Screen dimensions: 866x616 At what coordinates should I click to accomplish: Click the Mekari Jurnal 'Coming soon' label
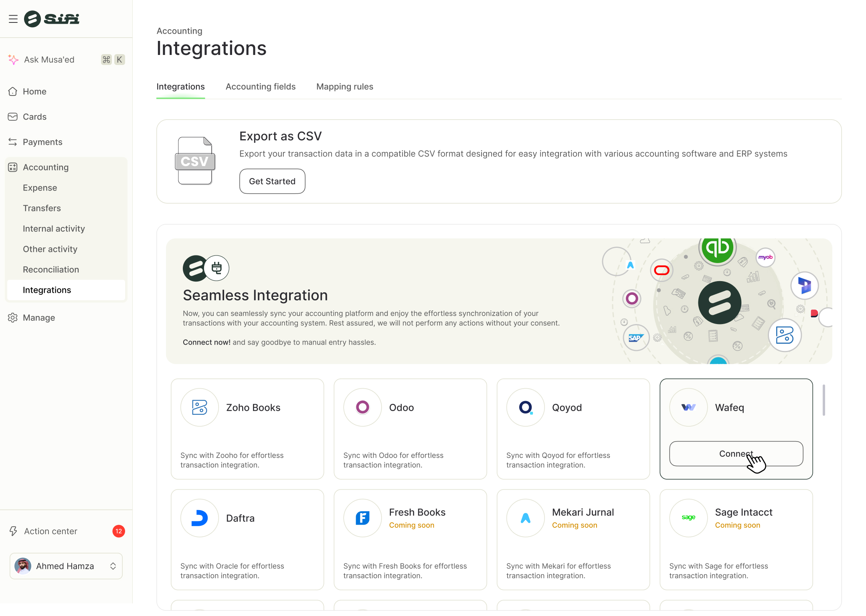575,525
